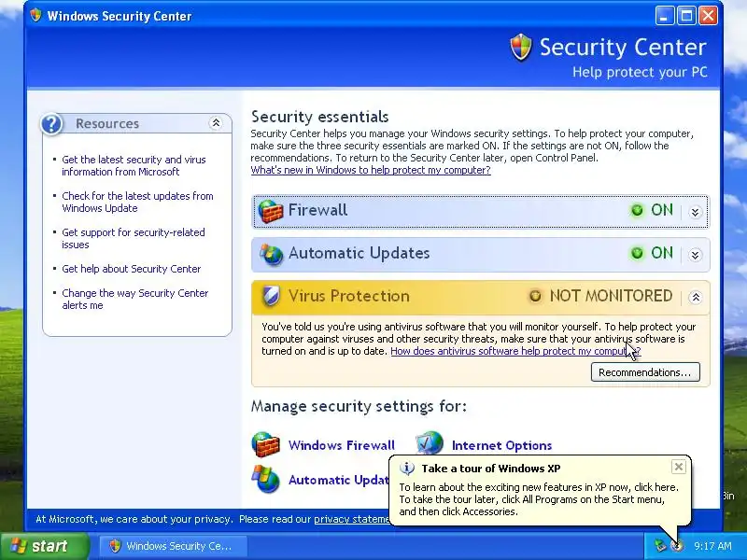Open How does antivirus software help link

(515, 351)
